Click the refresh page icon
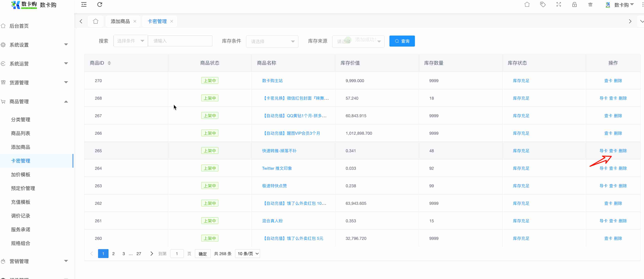 point(99,4)
